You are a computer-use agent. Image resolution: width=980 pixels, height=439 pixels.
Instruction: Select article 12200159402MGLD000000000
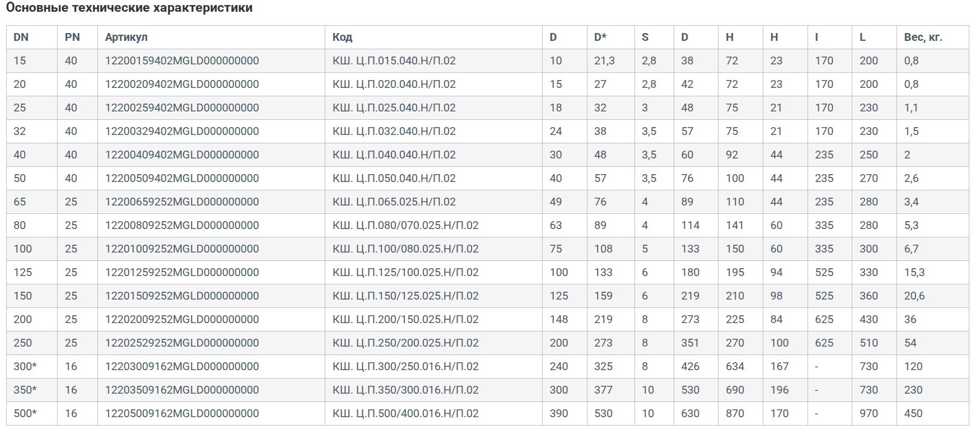pyautogui.click(x=182, y=60)
